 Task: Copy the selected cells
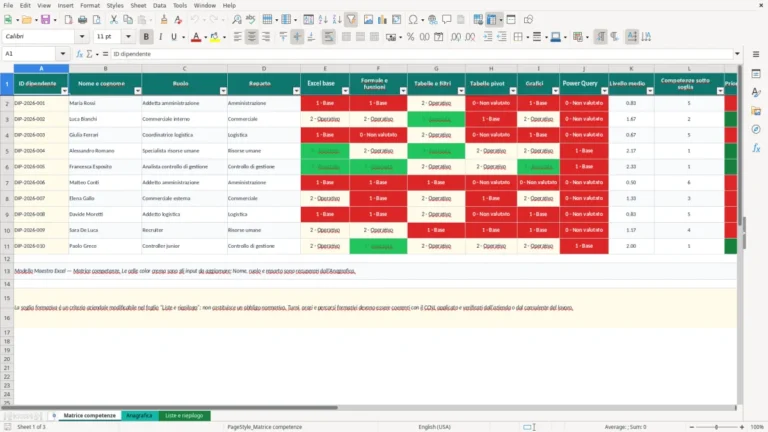128,20
